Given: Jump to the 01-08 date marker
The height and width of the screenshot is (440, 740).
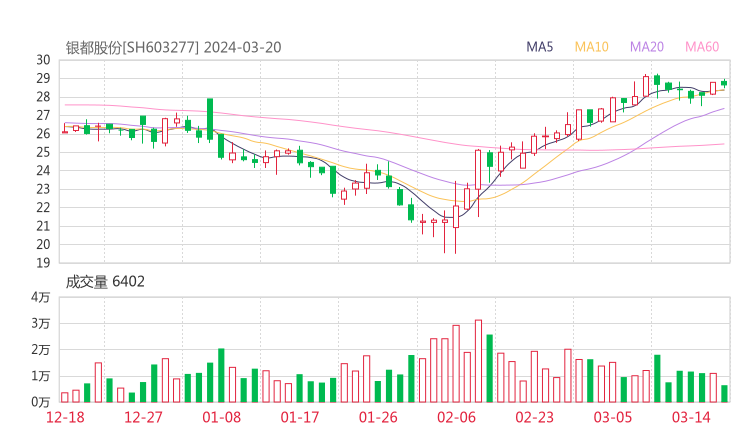Looking at the screenshot, I should coord(222,417).
